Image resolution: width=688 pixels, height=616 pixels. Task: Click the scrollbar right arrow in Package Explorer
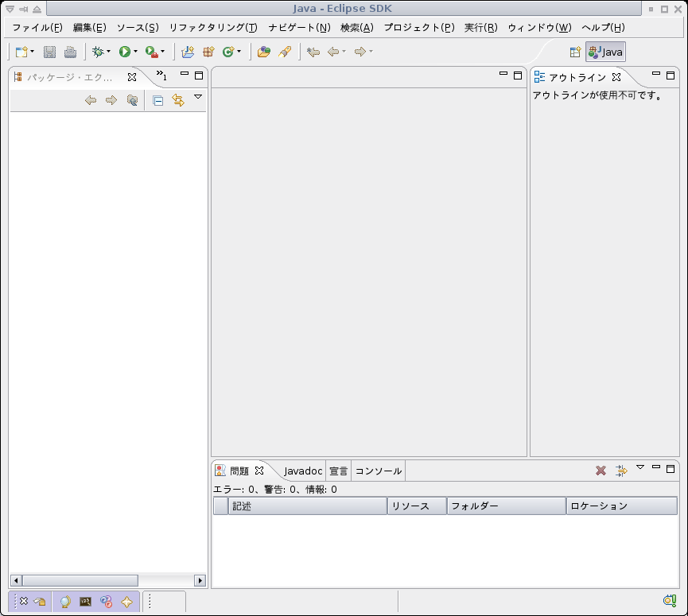coord(200,580)
